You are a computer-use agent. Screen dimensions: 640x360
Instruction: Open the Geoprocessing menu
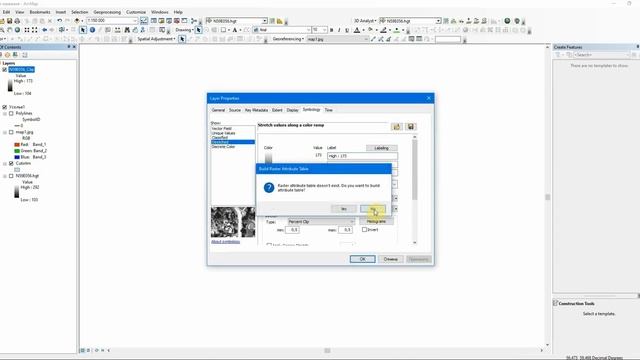pos(107,12)
